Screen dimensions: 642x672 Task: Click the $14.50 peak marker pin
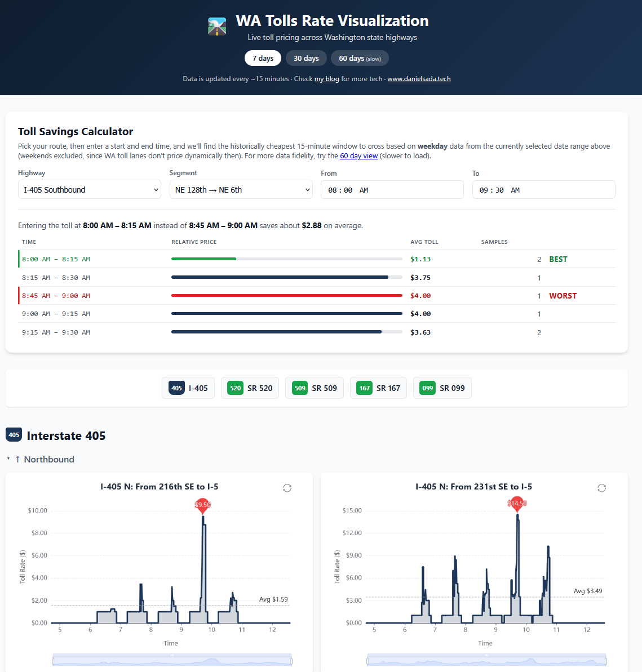click(x=517, y=505)
